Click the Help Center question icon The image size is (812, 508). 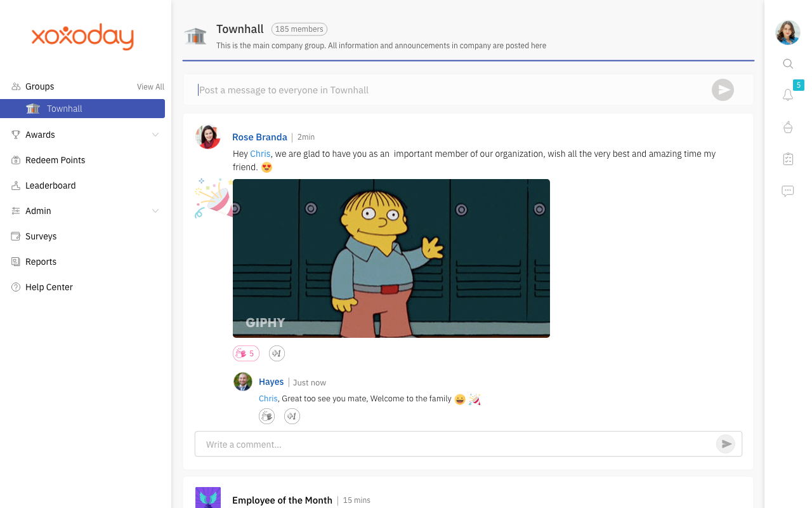coord(16,287)
